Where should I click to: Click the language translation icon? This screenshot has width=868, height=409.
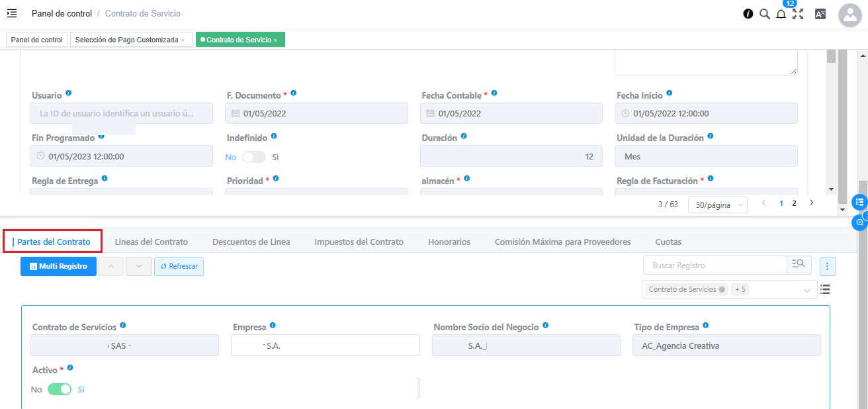click(x=820, y=14)
